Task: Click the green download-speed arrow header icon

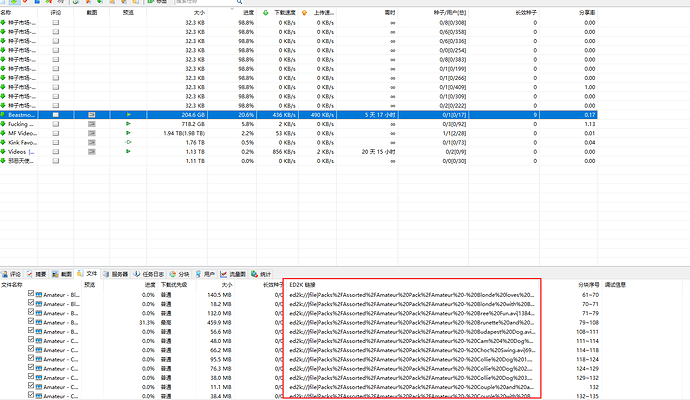Action: 265,13
